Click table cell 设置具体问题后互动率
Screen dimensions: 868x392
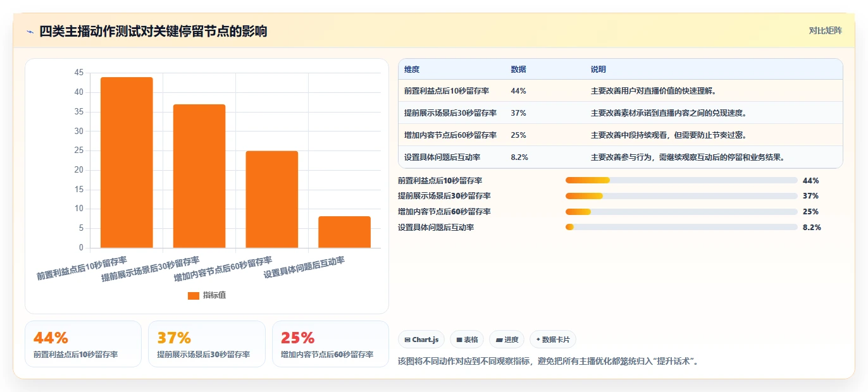tap(443, 157)
